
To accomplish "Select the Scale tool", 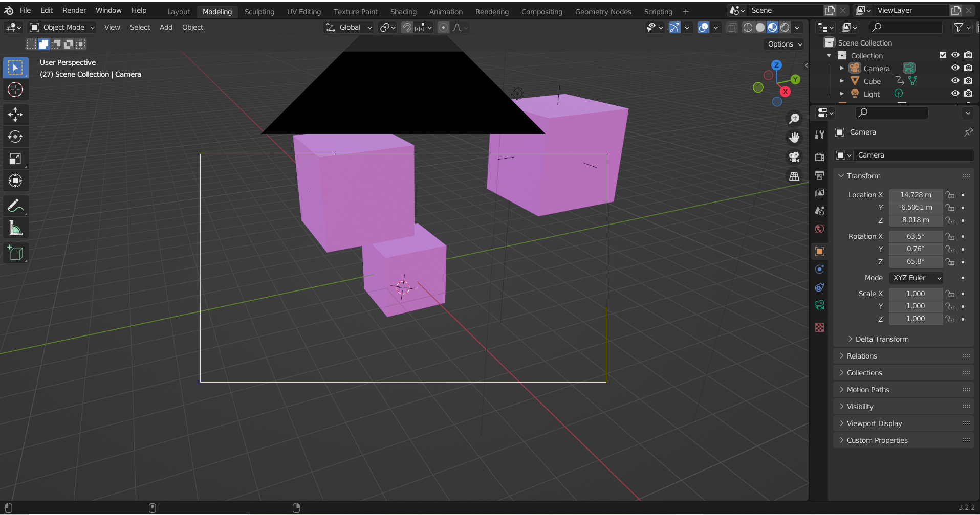I will [15, 159].
